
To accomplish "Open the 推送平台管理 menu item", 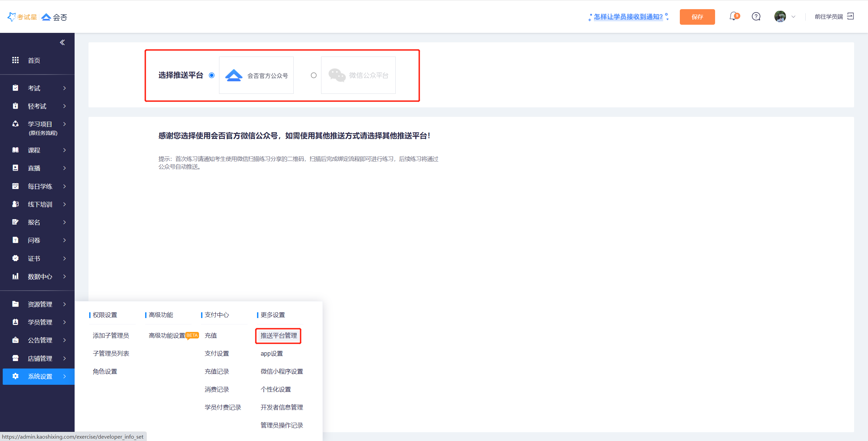I will pyautogui.click(x=278, y=336).
